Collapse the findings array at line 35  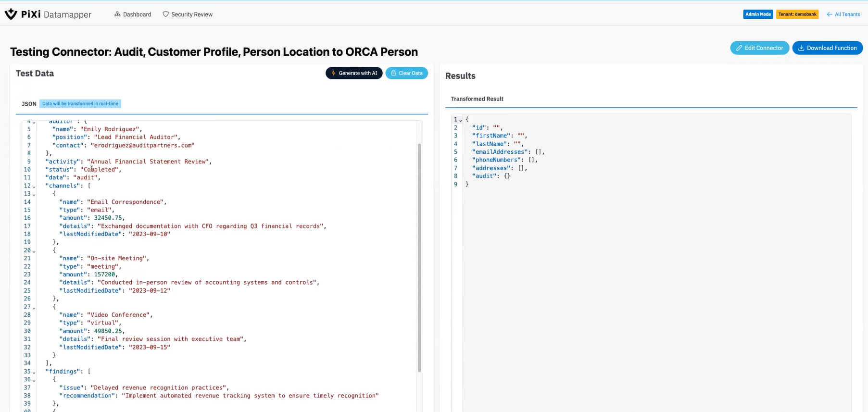click(34, 372)
